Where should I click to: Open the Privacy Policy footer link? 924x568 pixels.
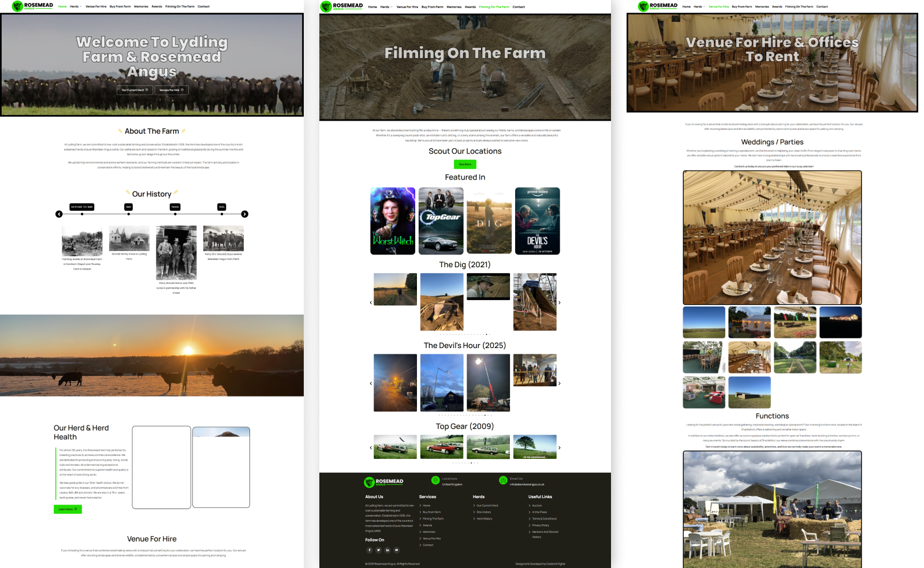[x=541, y=525]
